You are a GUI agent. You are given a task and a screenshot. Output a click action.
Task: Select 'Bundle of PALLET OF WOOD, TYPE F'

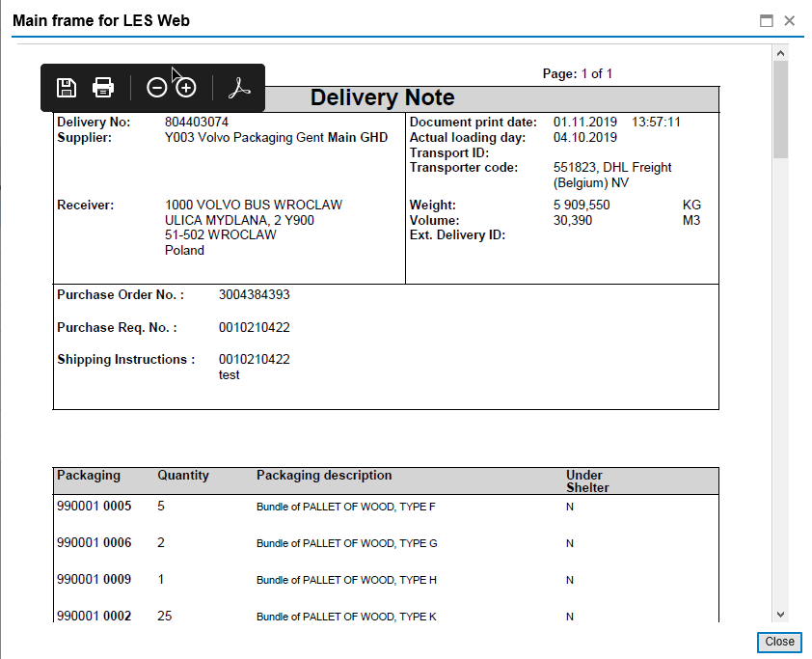click(346, 507)
